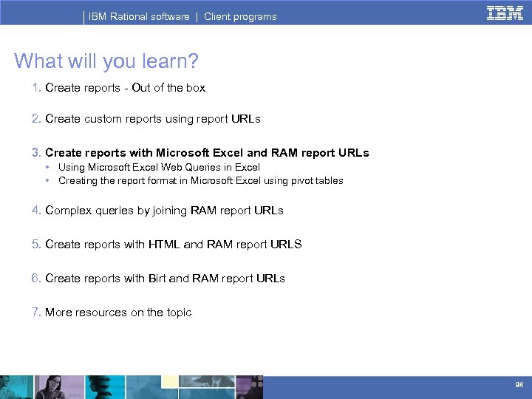Image resolution: width=532 pixels, height=399 pixels.
Task: Select 'More resources on the topic'
Action: pyautogui.click(x=118, y=313)
